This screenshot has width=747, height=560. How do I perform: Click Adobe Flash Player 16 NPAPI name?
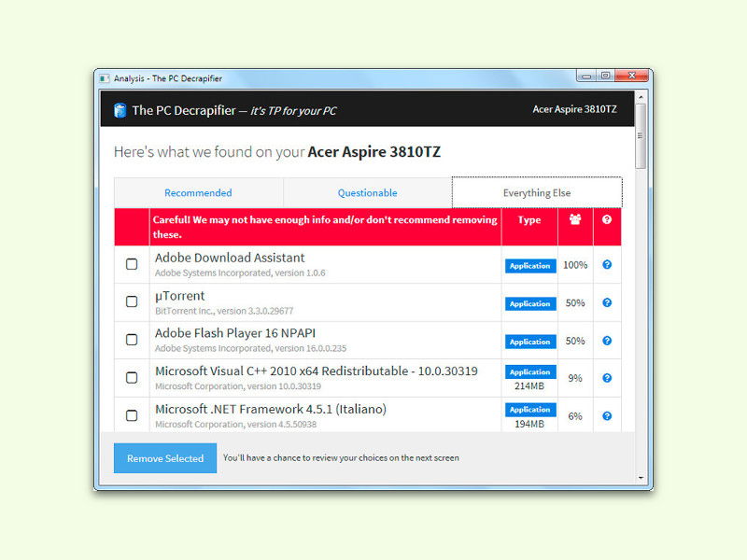pyautogui.click(x=235, y=333)
